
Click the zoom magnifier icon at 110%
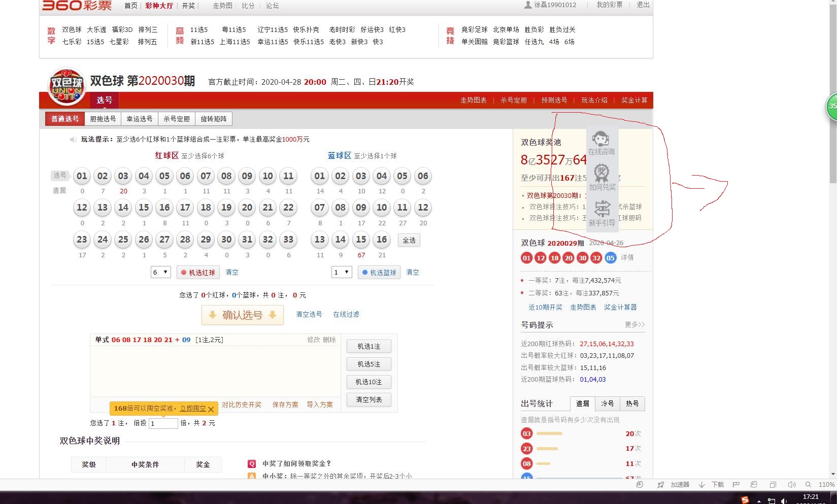point(808,485)
